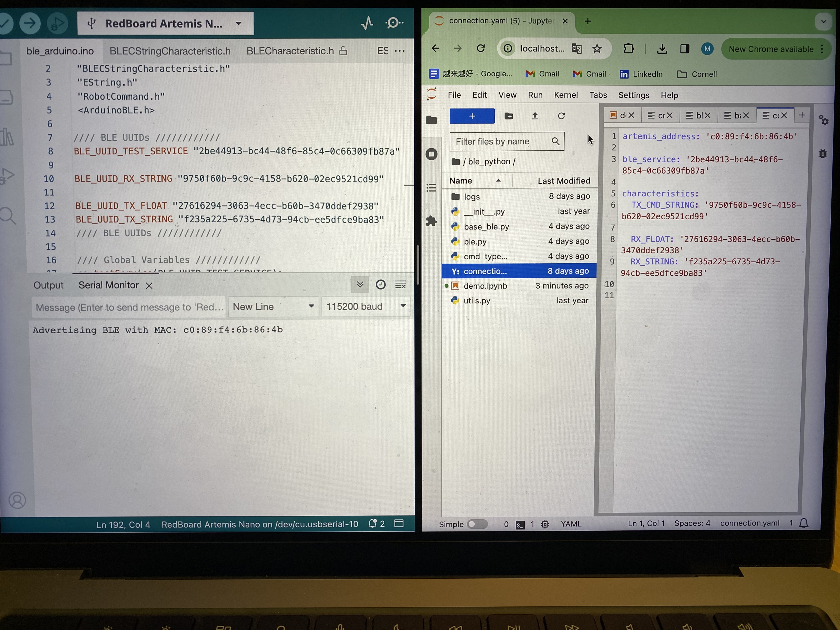The width and height of the screenshot is (840, 630).
Task: Close the Serial Monitor tab
Action: [x=149, y=286]
